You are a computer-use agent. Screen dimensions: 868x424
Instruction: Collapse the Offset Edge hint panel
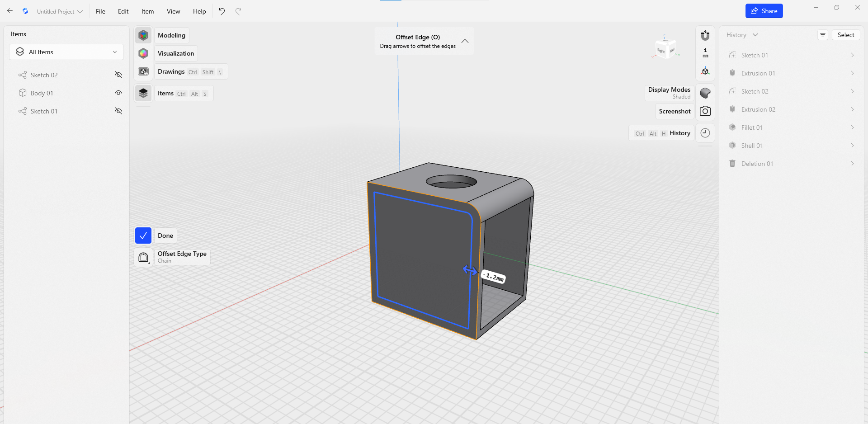(465, 41)
